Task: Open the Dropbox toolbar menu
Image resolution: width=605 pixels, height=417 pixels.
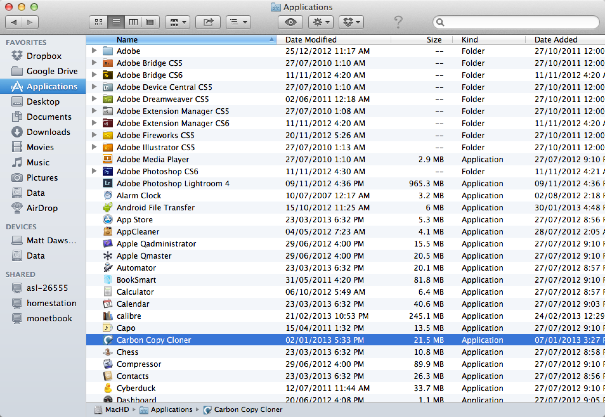Action: pyautogui.click(x=351, y=22)
